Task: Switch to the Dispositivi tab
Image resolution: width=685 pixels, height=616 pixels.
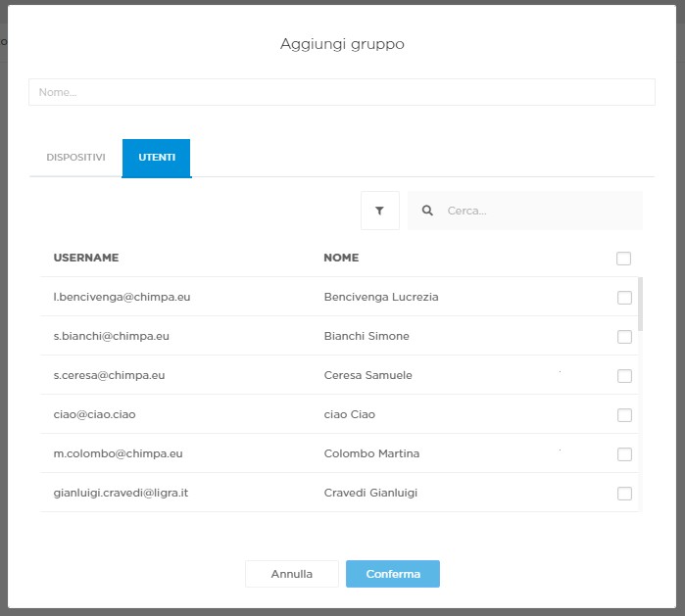Action: coord(75,157)
